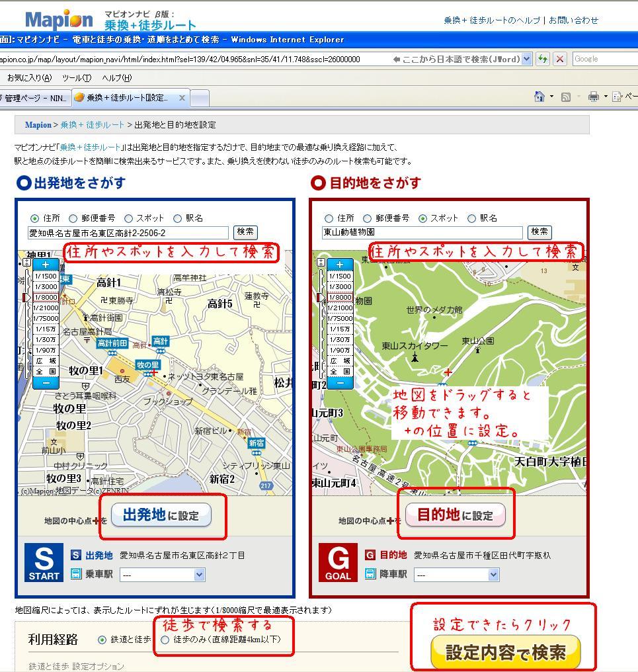The image size is (638, 672).
Task: Set destination map scale to 1/75000
Action: click(x=340, y=318)
